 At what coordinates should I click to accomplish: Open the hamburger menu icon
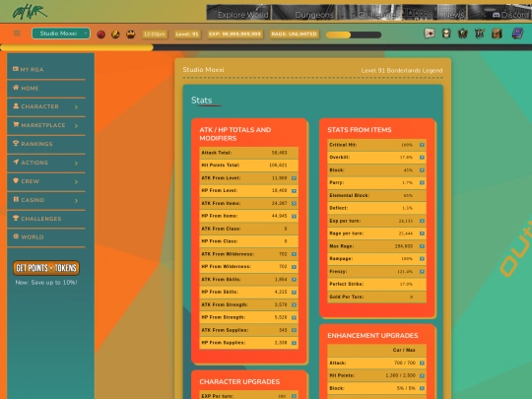[x=17, y=33]
